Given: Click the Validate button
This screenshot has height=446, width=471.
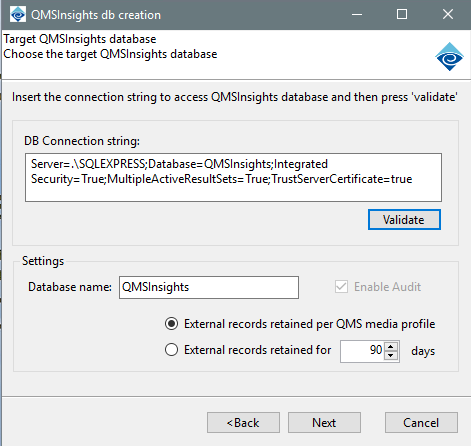Looking at the screenshot, I should tap(404, 220).
